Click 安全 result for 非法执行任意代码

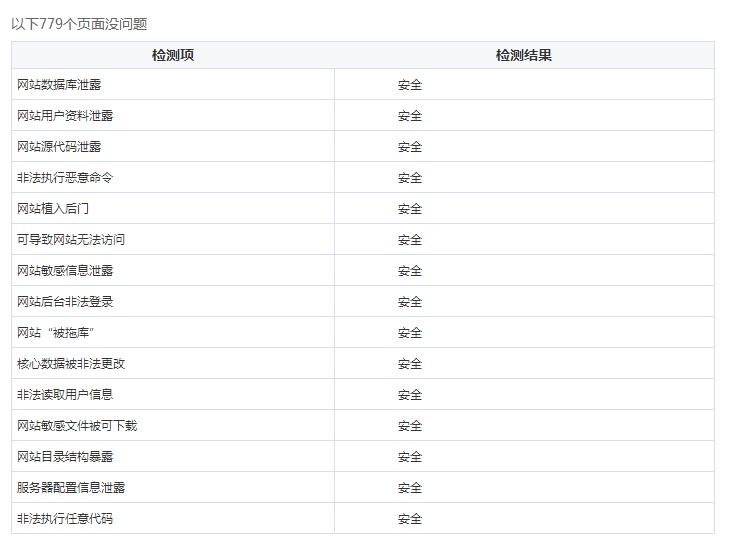pos(410,519)
